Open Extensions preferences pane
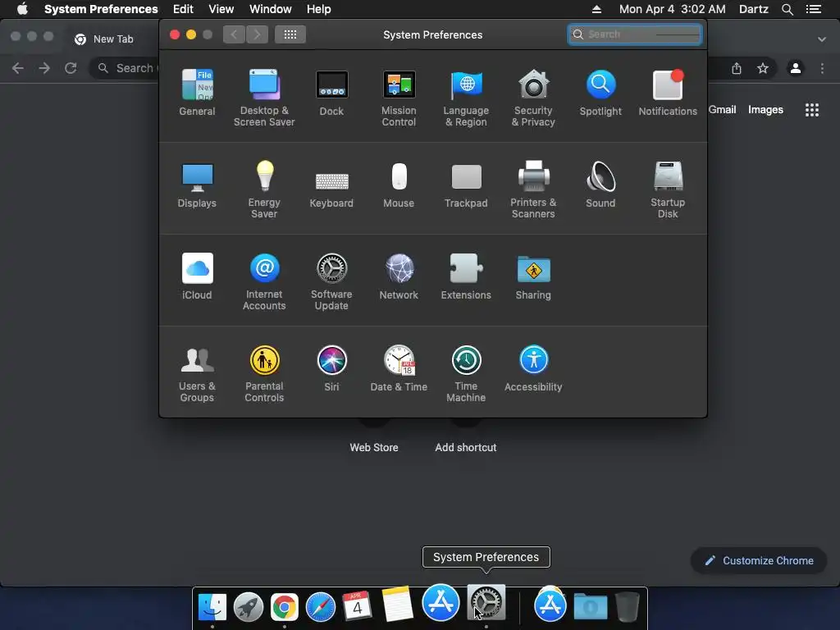 (x=466, y=276)
